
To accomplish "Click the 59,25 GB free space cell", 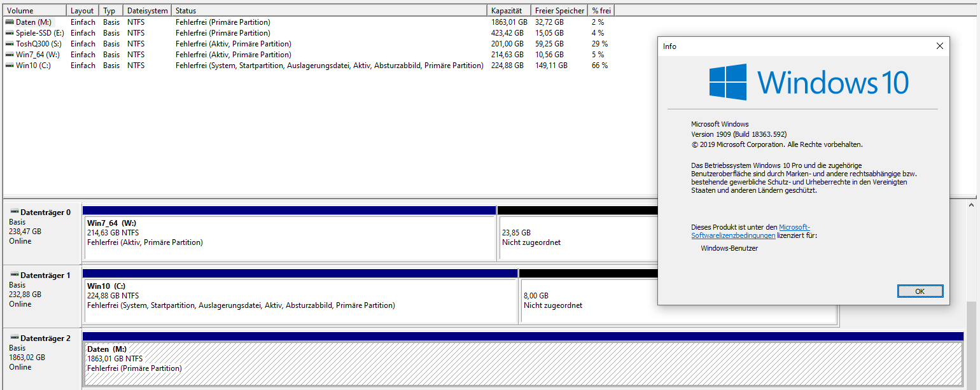I will [549, 44].
